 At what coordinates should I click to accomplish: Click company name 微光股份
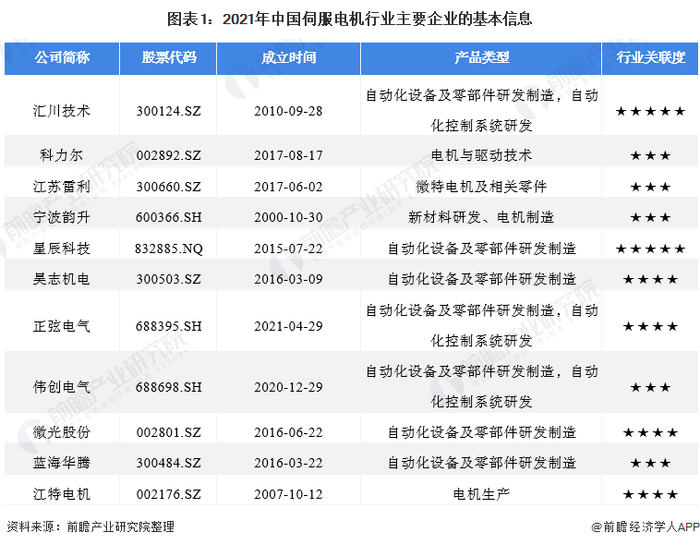point(62,432)
